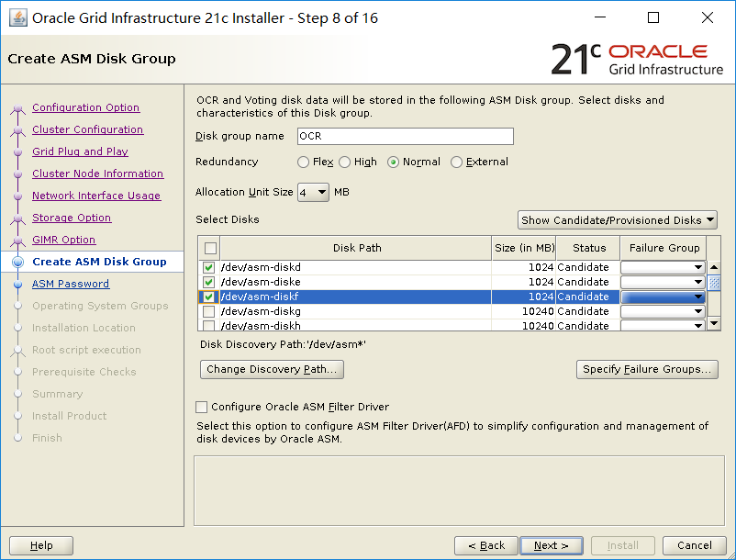This screenshot has height=560, width=736.
Task: Click the message area at the bottom
Action: (459, 490)
